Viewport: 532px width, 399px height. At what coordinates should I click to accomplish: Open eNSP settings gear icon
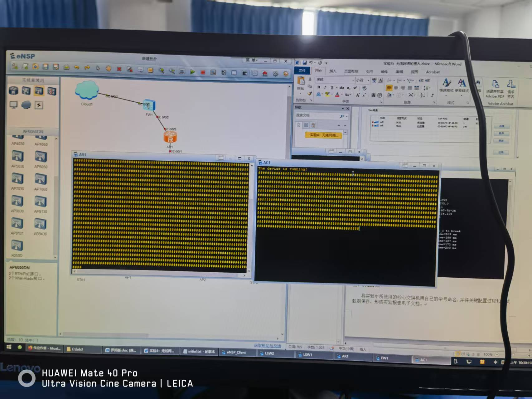coord(275,74)
